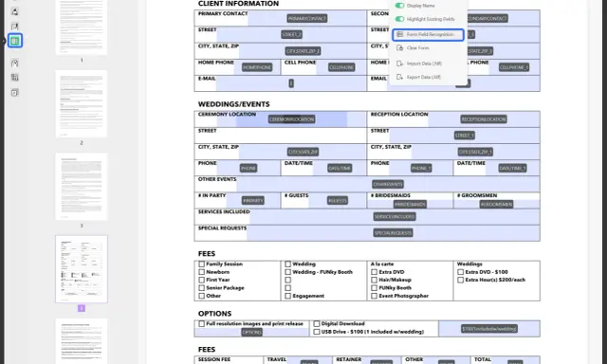
Task: Tick the USB Drive - $100 checkbox
Action: tap(317, 332)
